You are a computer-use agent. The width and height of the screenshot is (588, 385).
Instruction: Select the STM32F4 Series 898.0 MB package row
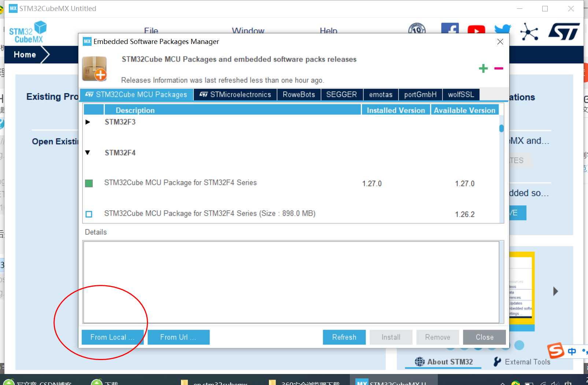click(291, 214)
